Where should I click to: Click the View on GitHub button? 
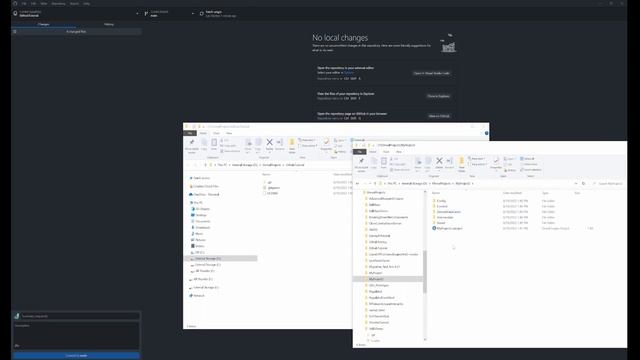pyautogui.click(x=439, y=116)
